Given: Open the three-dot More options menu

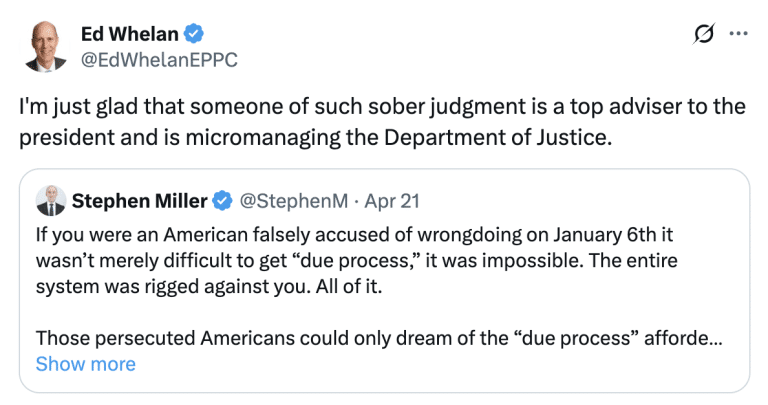Looking at the screenshot, I should 739,34.
